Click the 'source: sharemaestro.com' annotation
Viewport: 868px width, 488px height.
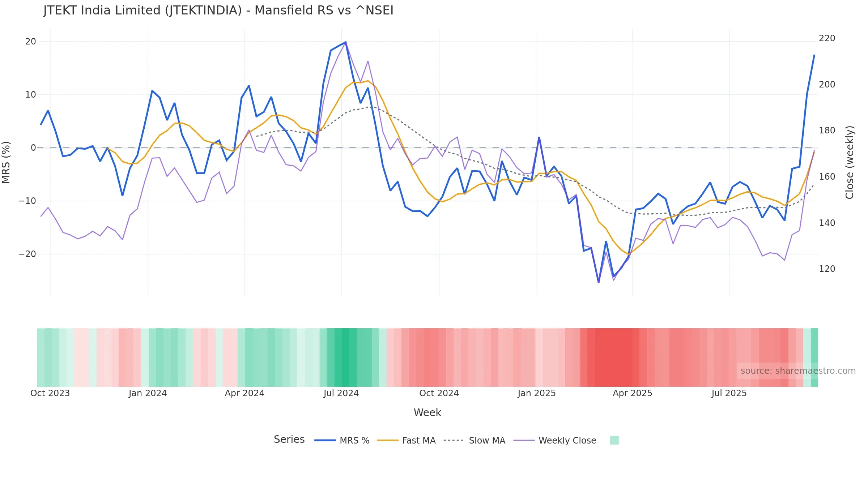[x=798, y=371]
